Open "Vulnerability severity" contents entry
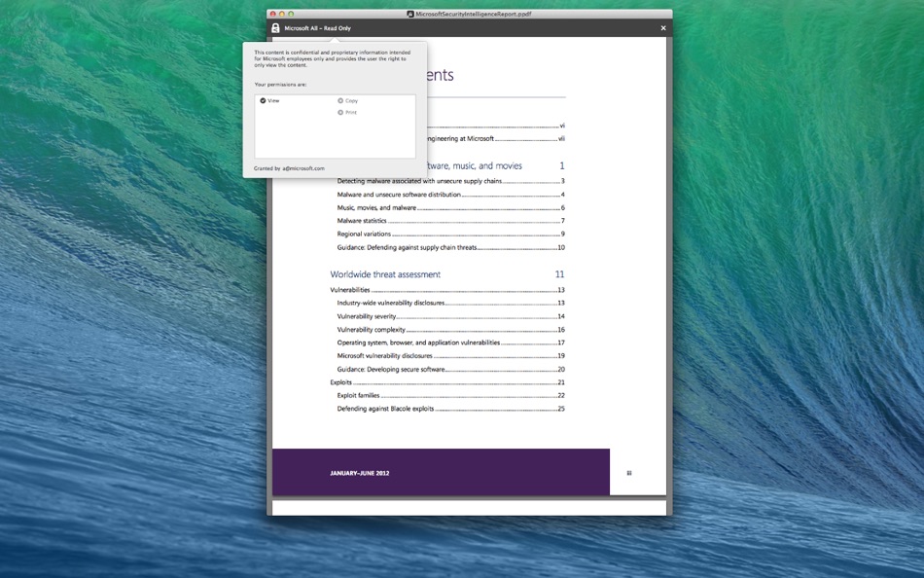Screen dimensions: 924x578 click(x=450, y=316)
